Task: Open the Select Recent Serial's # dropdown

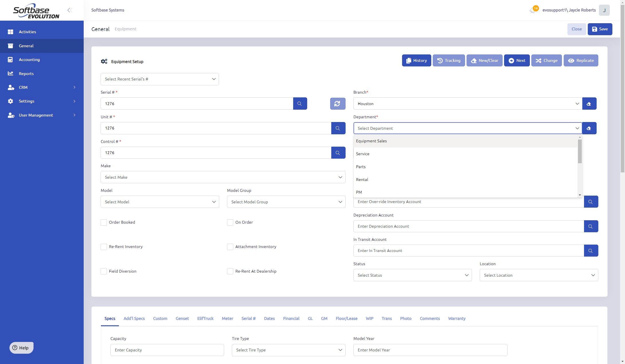Action: (x=159, y=79)
